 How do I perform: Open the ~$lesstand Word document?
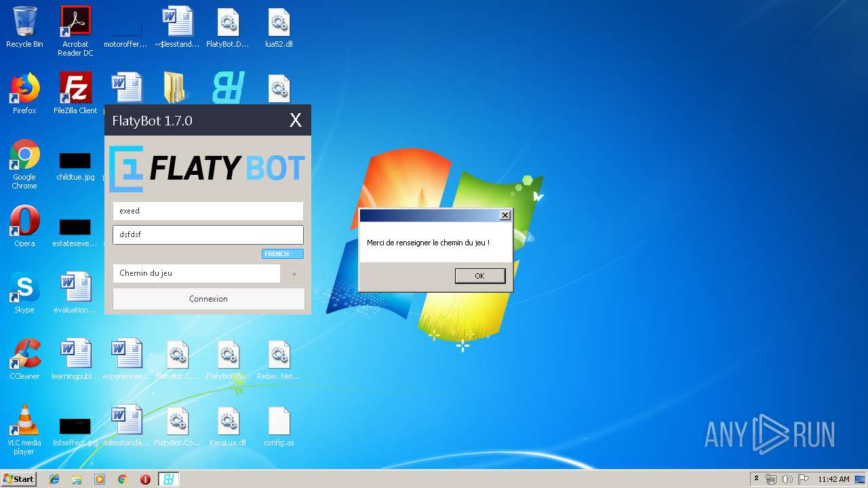click(177, 27)
